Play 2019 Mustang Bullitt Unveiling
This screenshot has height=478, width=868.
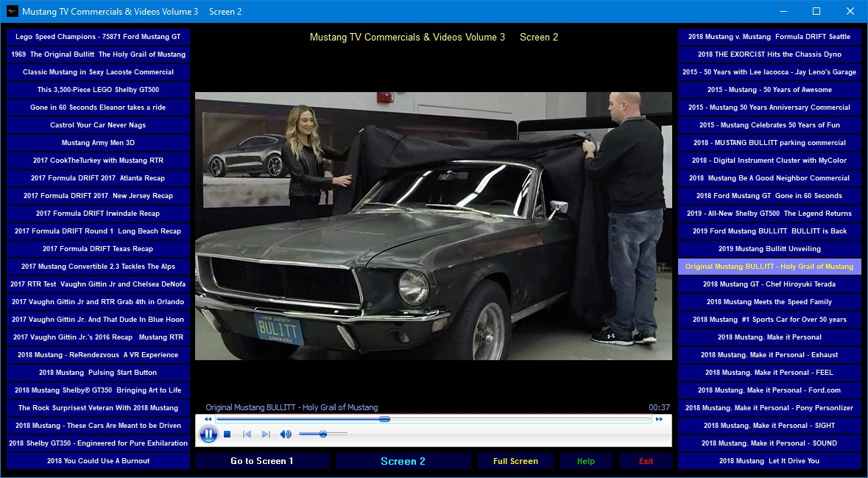(x=769, y=249)
